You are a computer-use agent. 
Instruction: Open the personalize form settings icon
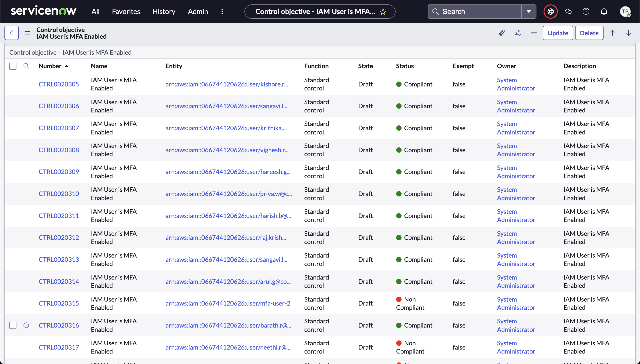pyautogui.click(x=518, y=33)
